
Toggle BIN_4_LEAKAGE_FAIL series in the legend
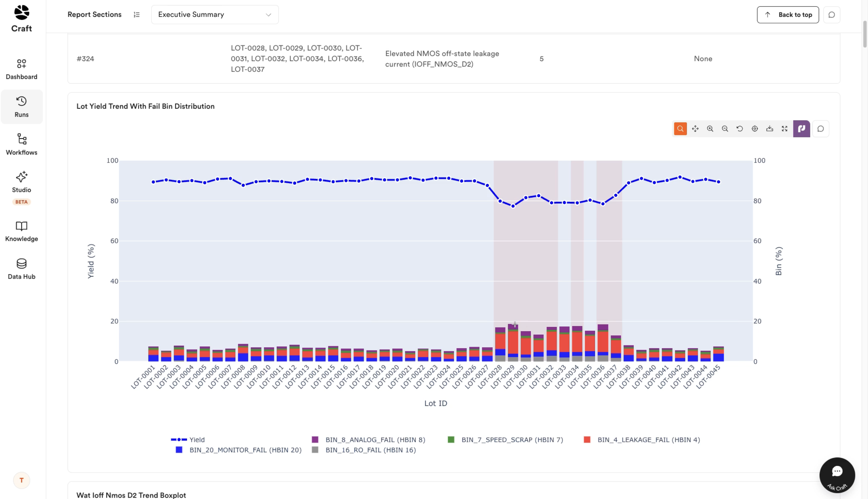coord(642,439)
